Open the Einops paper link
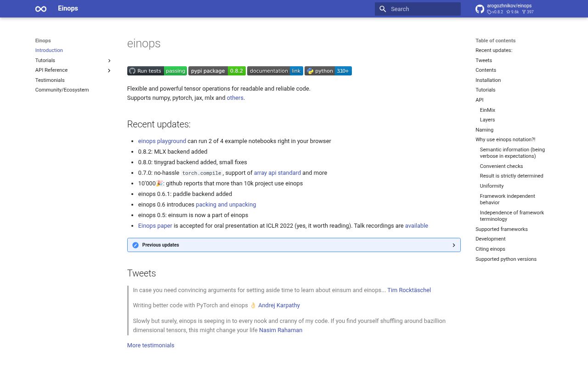588x368 pixels. [155, 226]
